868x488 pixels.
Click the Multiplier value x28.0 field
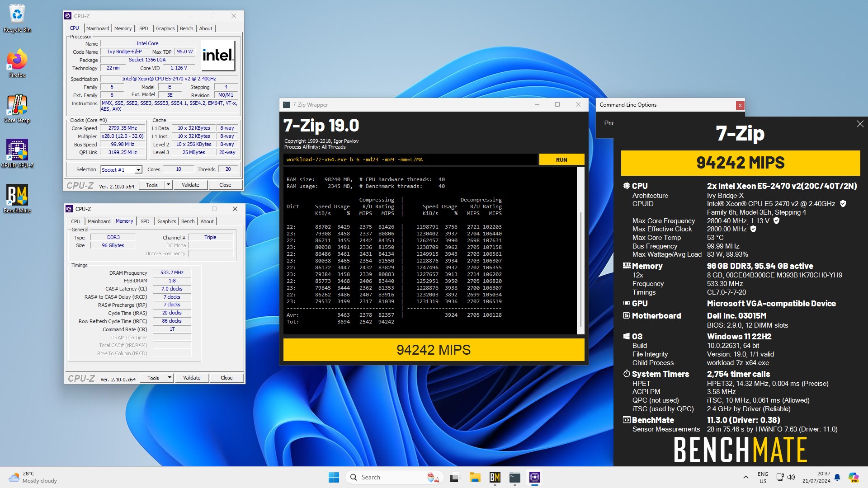[123, 136]
